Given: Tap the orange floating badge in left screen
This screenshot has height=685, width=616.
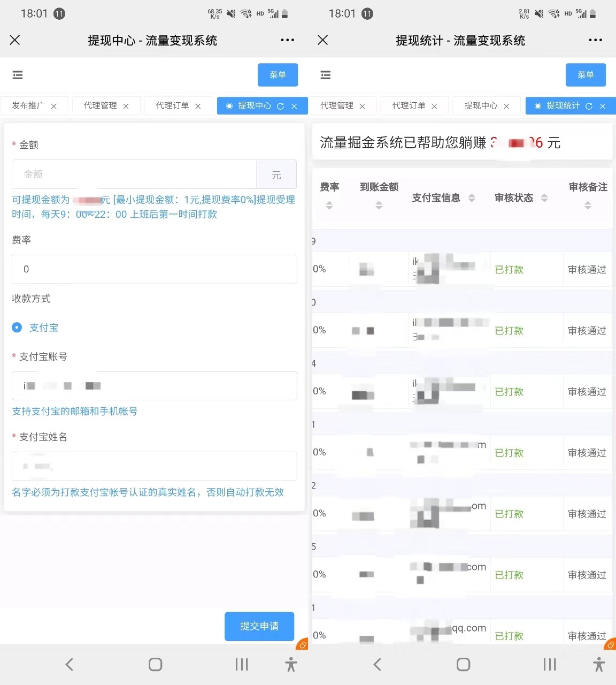Looking at the screenshot, I should click(x=302, y=644).
